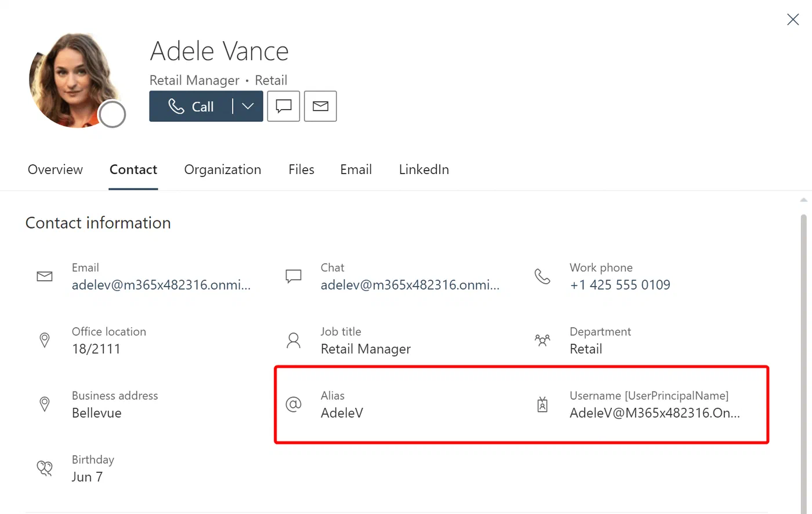Click the pin icon beside Business address

45,404
